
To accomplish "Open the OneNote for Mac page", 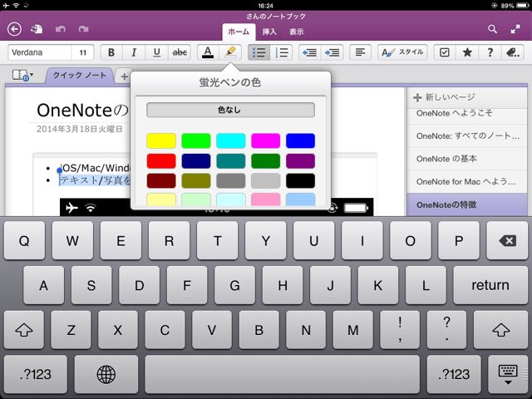I will point(467,182).
